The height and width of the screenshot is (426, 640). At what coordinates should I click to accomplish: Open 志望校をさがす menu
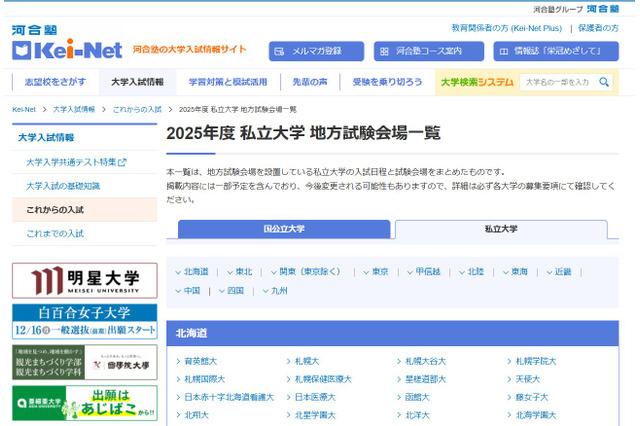click(x=55, y=82)
